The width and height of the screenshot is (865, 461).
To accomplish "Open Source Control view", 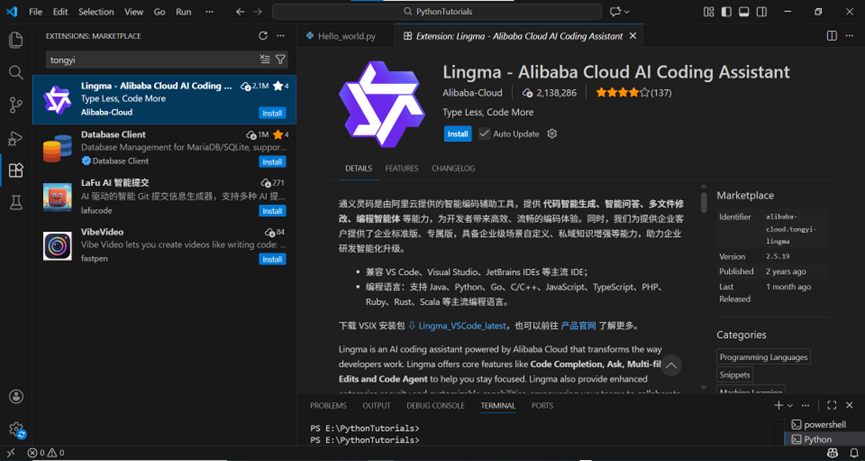I will [x=16, y=105].
